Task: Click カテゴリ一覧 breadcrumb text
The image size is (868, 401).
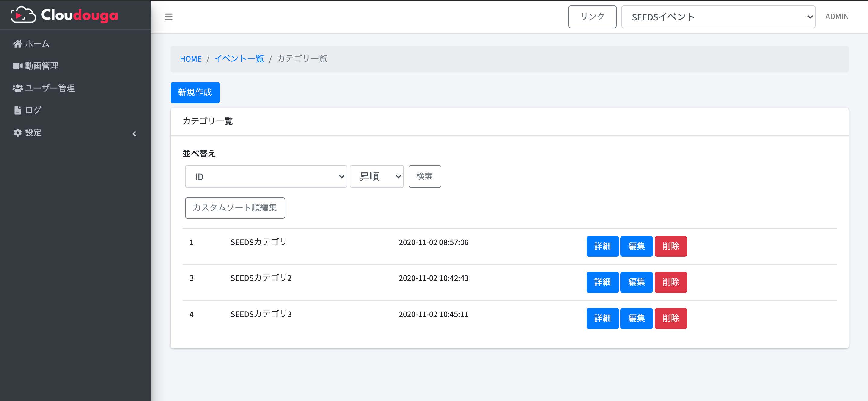Action: [x=302, y=59]
